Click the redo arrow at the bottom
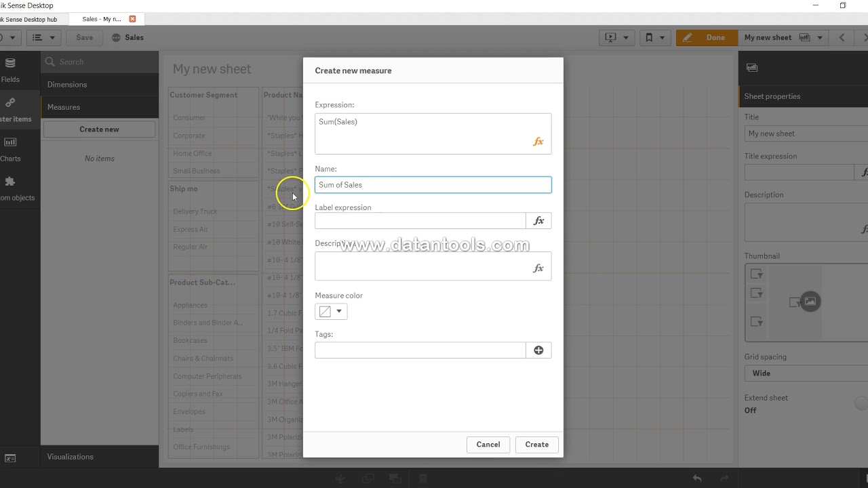This screenshot has height=488, width=868. coord(724,479)
